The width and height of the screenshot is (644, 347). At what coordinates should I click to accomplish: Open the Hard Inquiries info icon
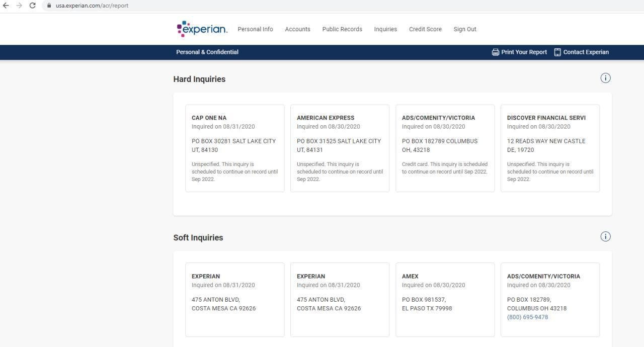(x=605, y=78)
